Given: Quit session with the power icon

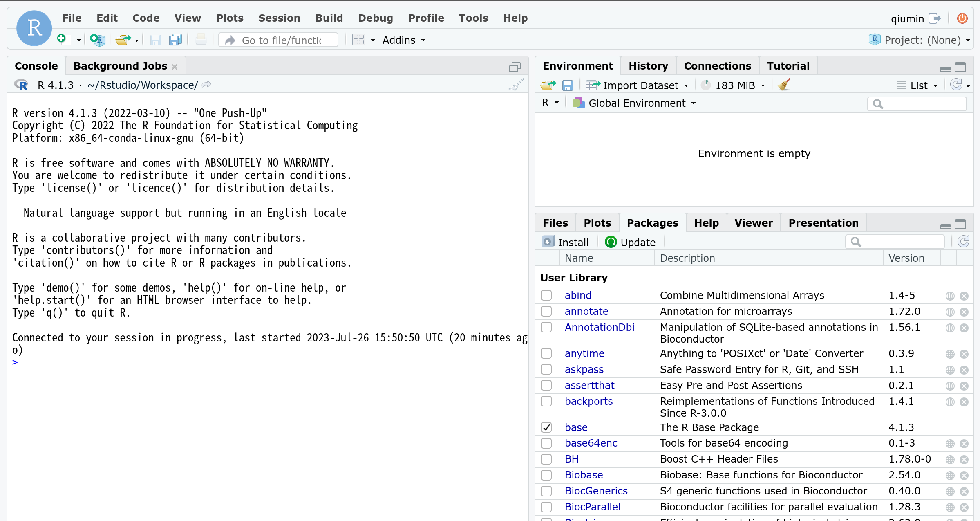Looking at the screenshot, I should 962,18.
